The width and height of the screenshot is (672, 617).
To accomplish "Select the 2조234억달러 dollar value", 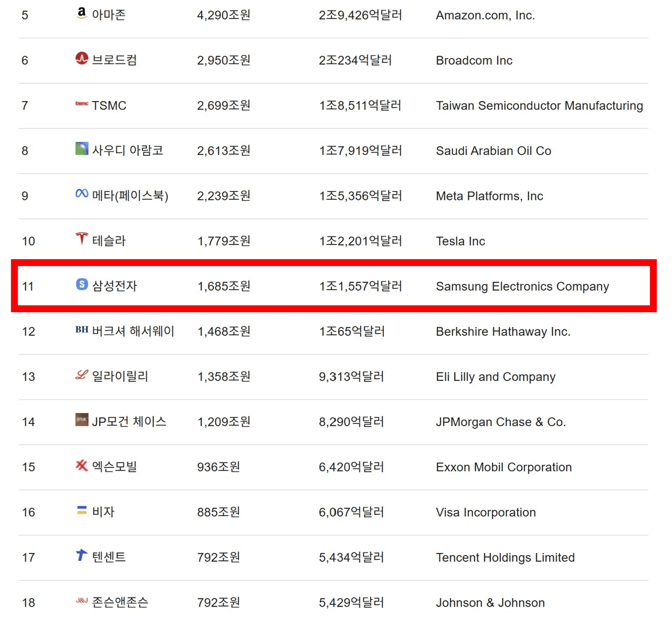I will (x=355, y=60).
